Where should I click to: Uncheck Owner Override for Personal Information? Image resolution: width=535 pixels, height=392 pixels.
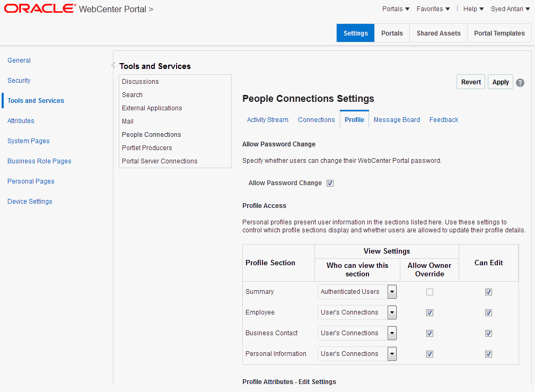click(x=429, y=354)
